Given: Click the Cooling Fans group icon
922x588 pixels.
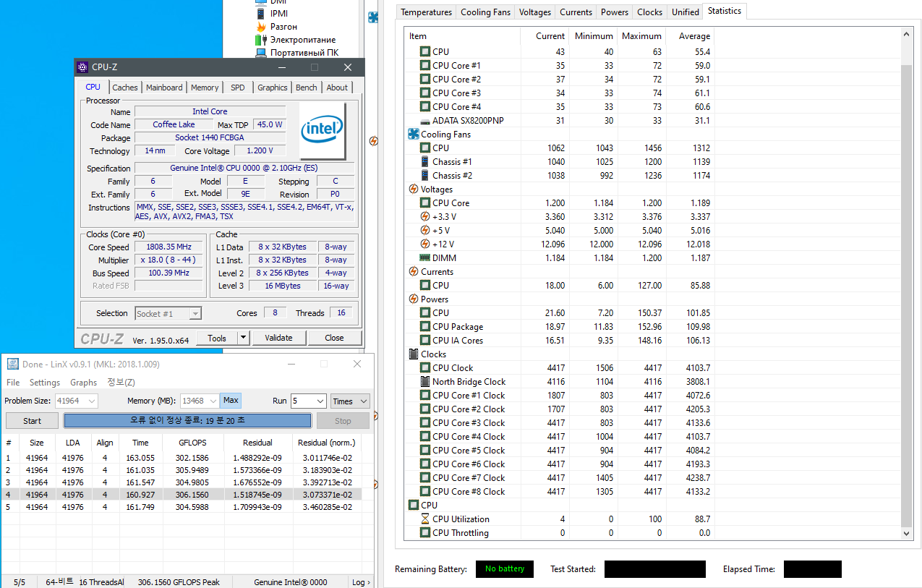Looking at the screenshot, I should click(x=414, y=135).
